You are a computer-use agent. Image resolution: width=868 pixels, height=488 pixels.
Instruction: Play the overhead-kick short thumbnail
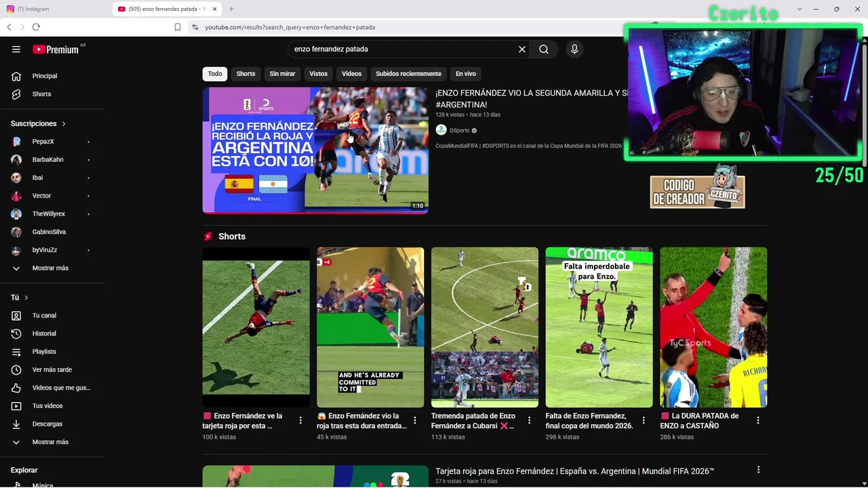point(256,327)
